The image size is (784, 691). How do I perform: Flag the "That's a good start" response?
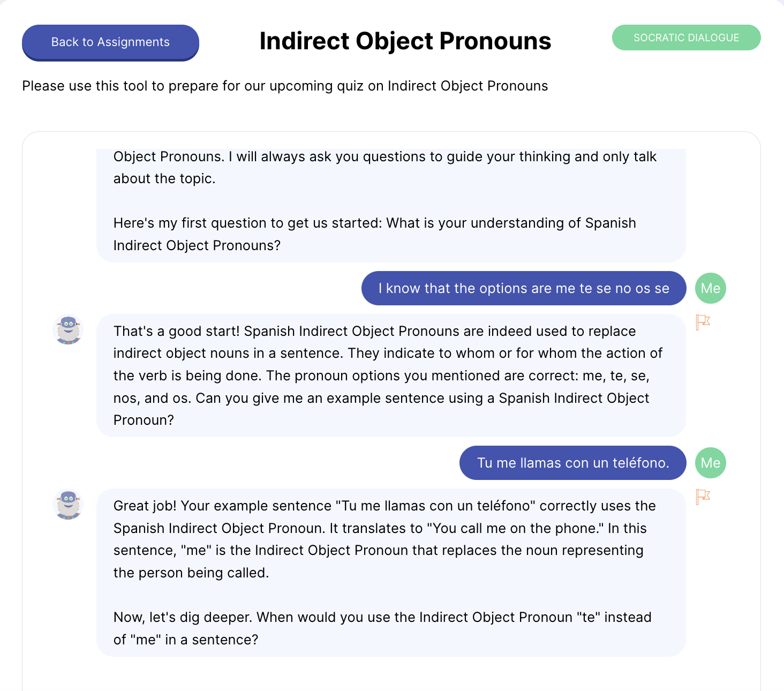(x=703, y=322)
